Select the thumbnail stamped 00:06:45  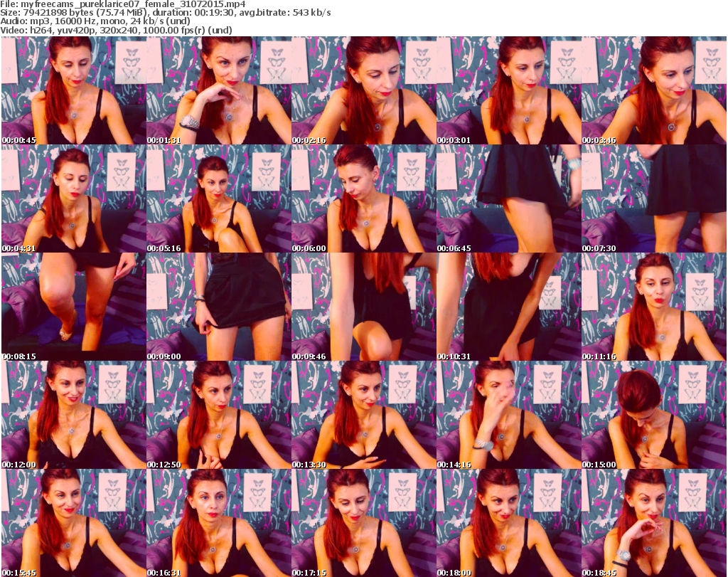509,198
